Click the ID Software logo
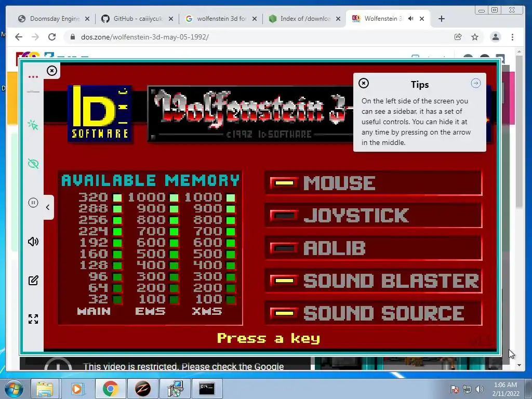The image size is (532, 399). (x=100, y=114)
